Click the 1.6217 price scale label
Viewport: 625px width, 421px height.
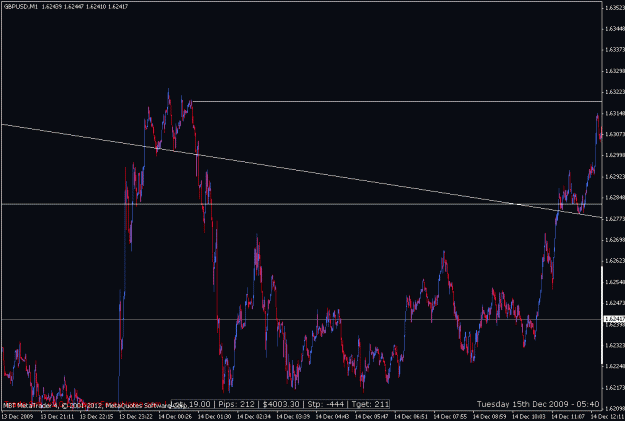615,388
